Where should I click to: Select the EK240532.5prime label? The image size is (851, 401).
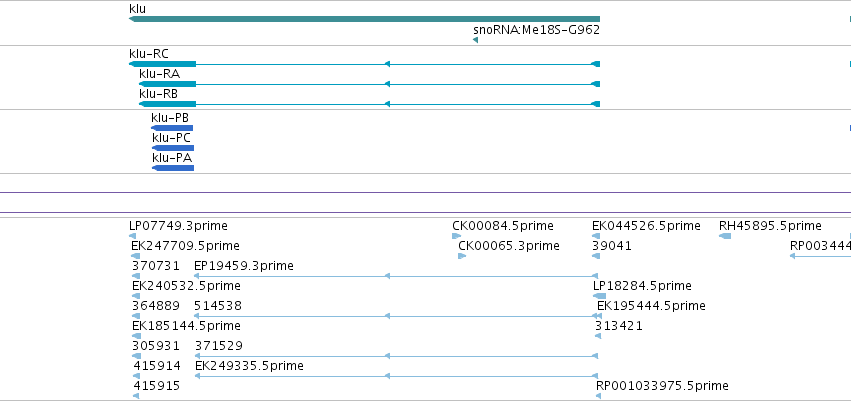186,286
